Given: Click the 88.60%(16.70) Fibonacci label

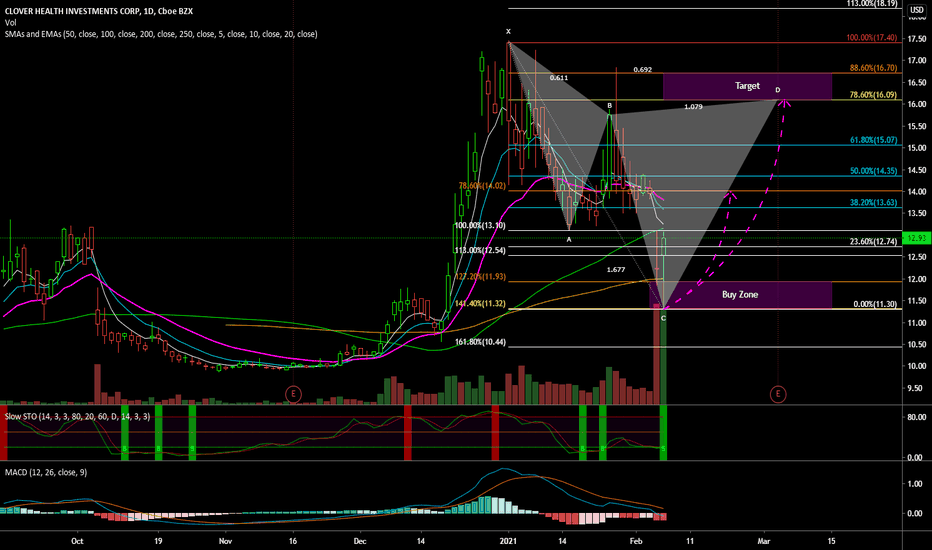Looking at the screenshot, I should pyautogui.click(x=873, y=68).
